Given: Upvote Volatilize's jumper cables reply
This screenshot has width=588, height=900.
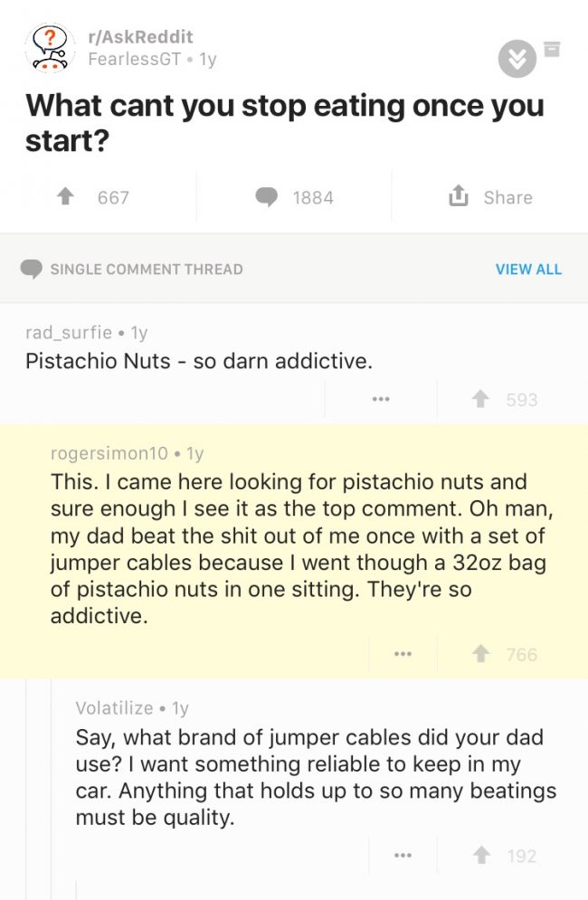Looking at the screenshot, I should click(x=481, y=856).
